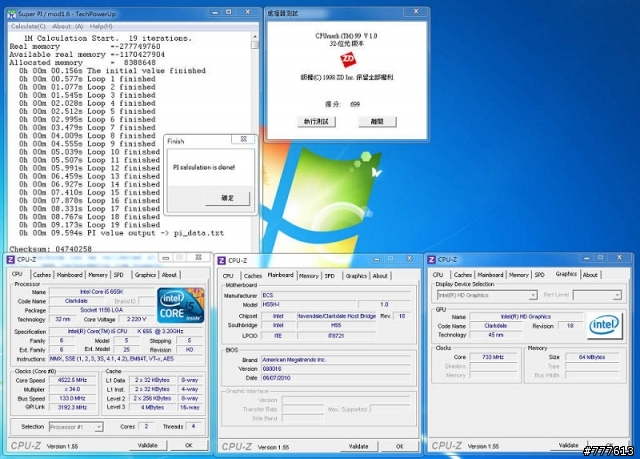Click the graphics memory size 64 MBytes
This screenshot has height=459, width=640.
pos(592,357)
